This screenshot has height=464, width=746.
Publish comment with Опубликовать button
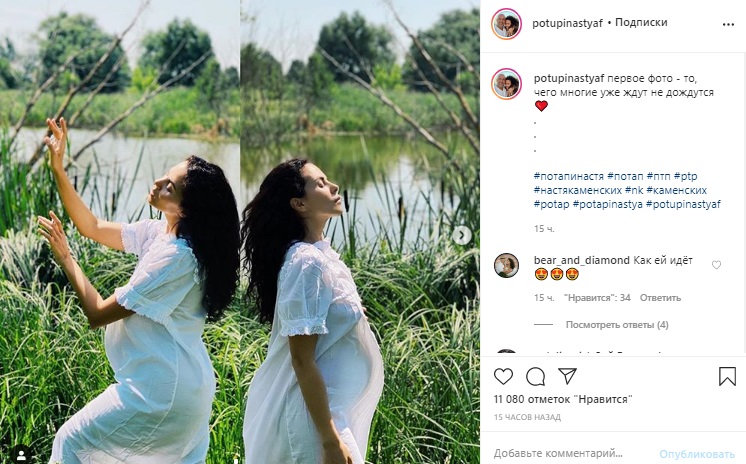(697, 454)
